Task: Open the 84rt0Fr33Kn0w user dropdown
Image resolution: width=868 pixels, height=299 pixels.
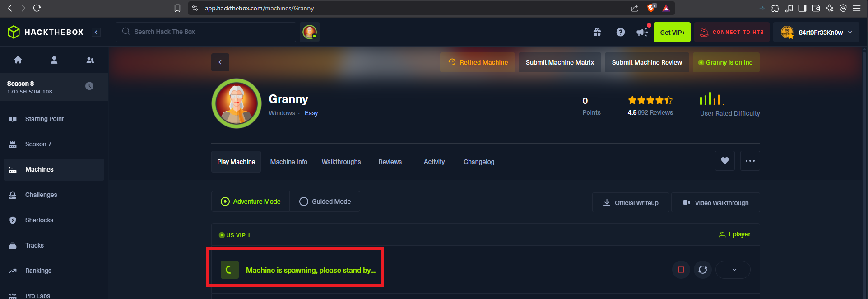Action: (x=816, y=32)
